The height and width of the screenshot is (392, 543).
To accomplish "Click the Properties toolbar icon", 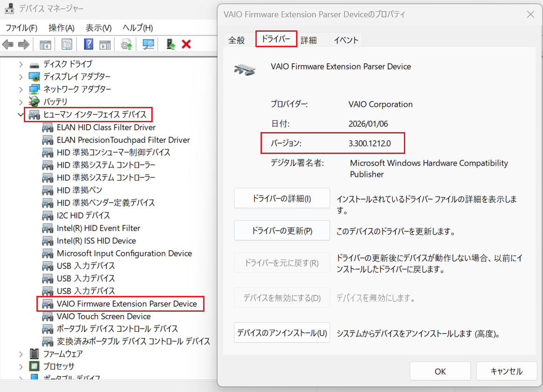I will pos(67,44).
